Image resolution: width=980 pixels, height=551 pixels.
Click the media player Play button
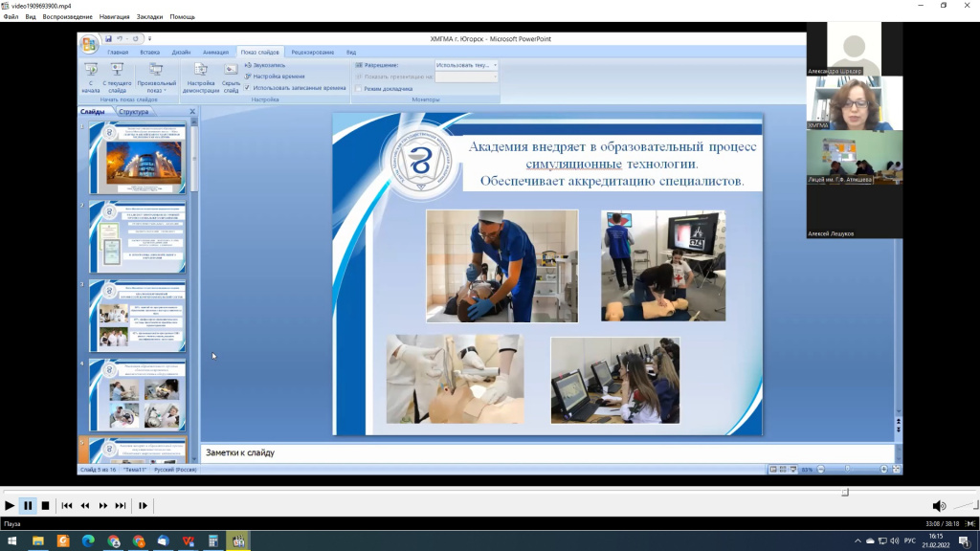pos(10,505)
